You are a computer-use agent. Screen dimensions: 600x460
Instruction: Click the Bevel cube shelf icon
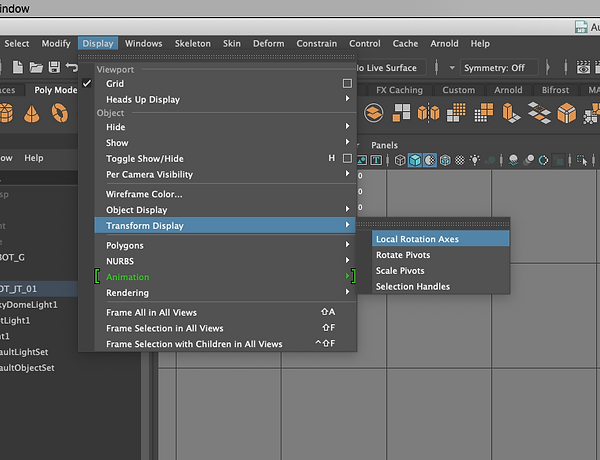[566, 113]
